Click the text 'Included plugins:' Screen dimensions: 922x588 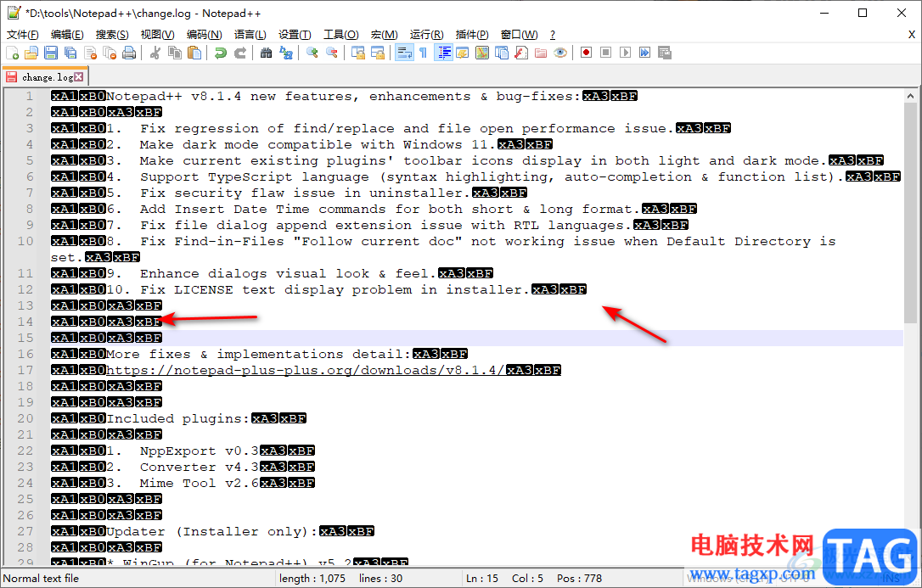coord(178,418)
